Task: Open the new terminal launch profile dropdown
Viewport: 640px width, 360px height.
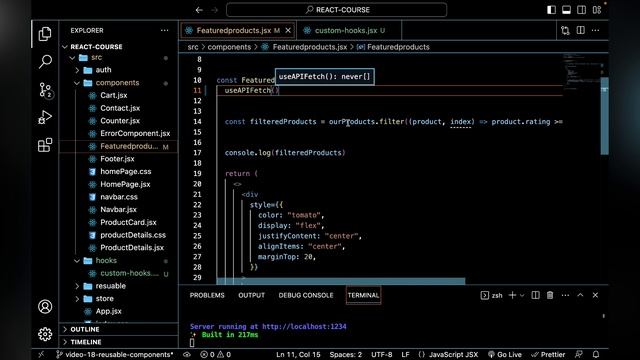Action: click(522, 295)
